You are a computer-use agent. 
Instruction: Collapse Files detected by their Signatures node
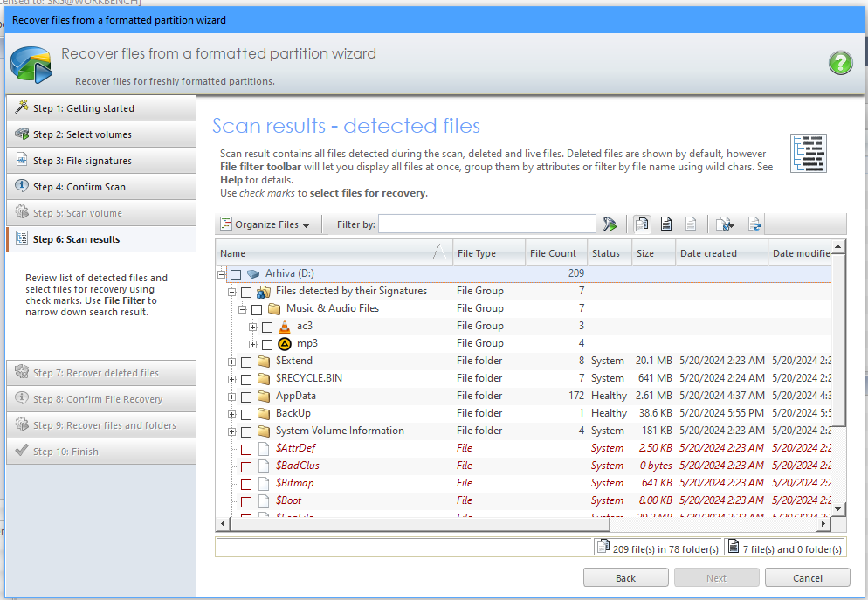[232, 292]
